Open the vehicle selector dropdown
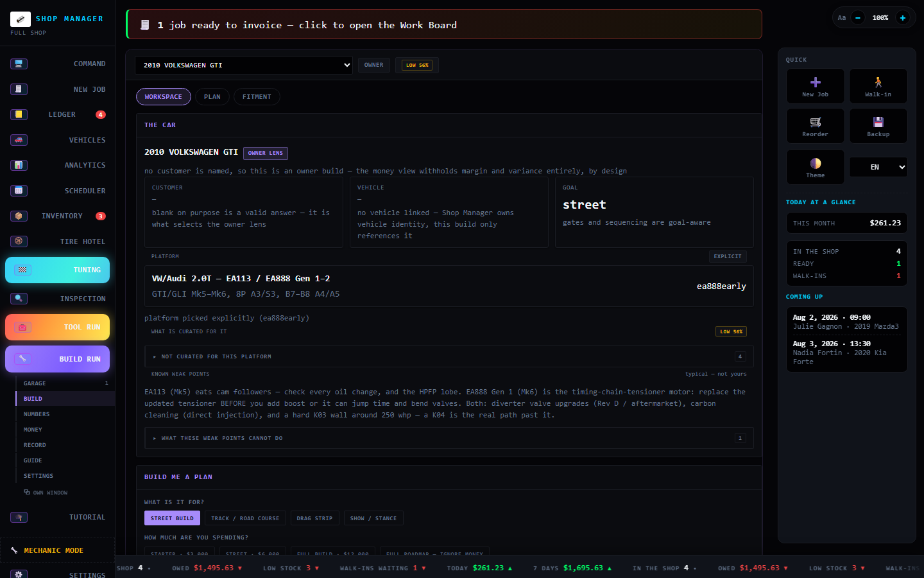Screen dimensions: 924x578 click(244, 65)
